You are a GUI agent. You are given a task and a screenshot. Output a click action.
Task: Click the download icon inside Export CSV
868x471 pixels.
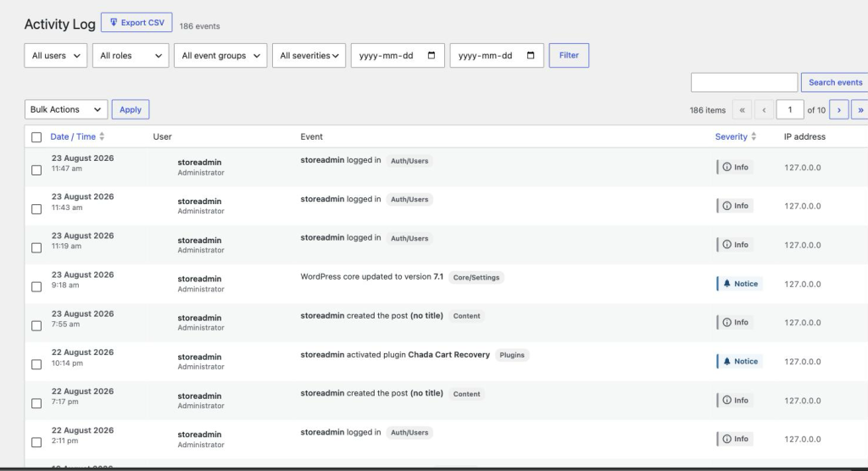click(114, 22)
